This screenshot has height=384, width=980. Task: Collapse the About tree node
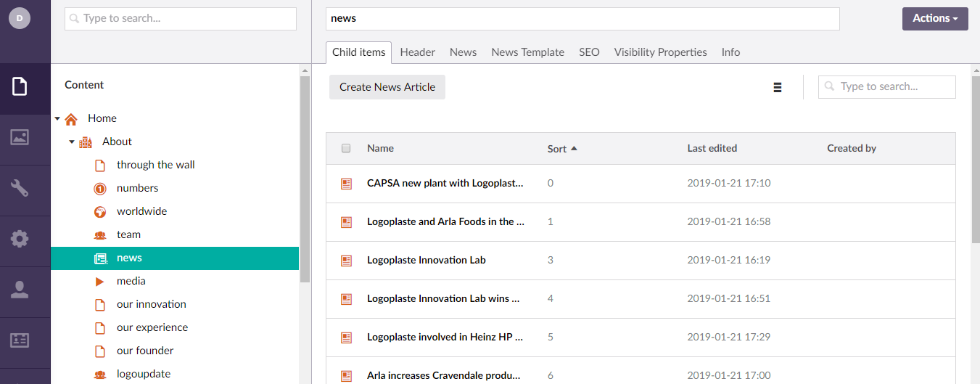pyautogui.click(x=72, y=142)
